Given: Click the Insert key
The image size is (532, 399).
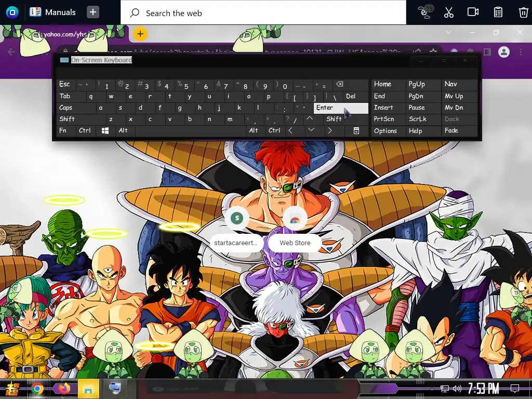Looking at the screenshot, I should pyautogui.click(x=388, y=108).
